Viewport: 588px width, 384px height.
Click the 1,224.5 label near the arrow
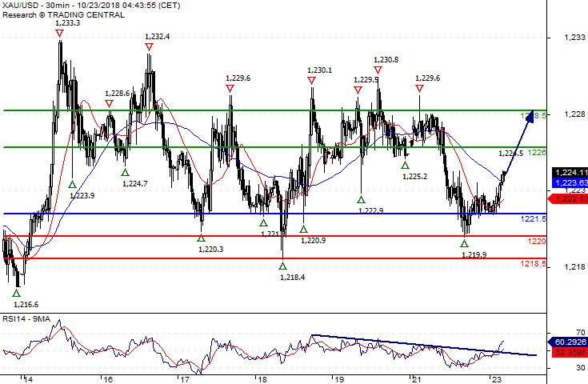[510, 153]
